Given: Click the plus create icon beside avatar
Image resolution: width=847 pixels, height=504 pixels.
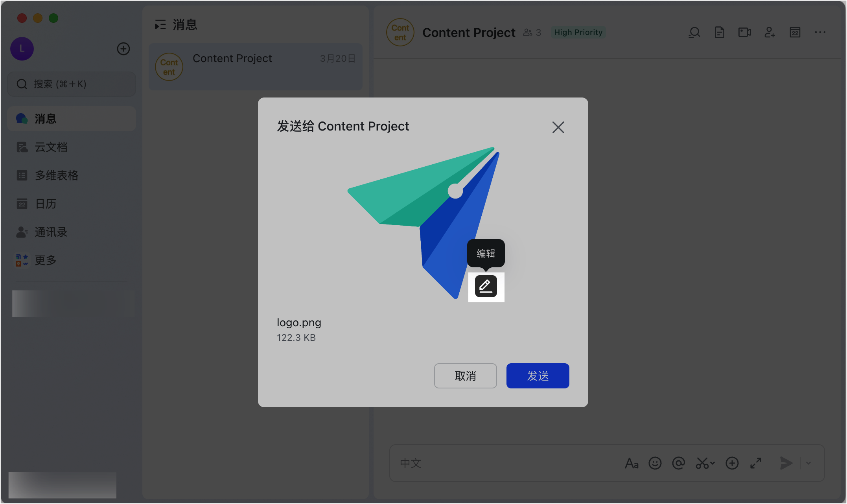Looking at the screenshot, I should (x=123, y=49).
